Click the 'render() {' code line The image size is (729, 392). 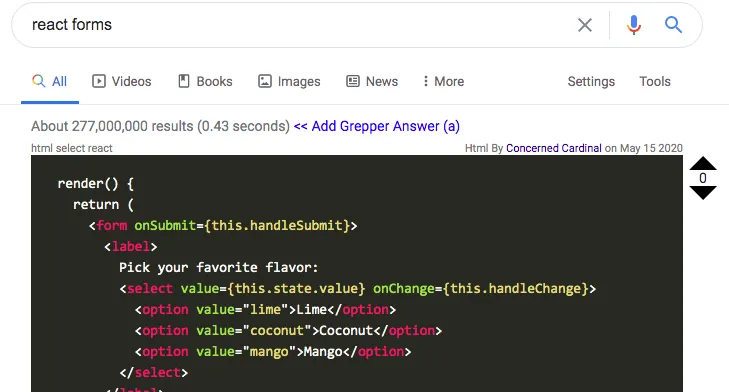(x=95, y=184)
